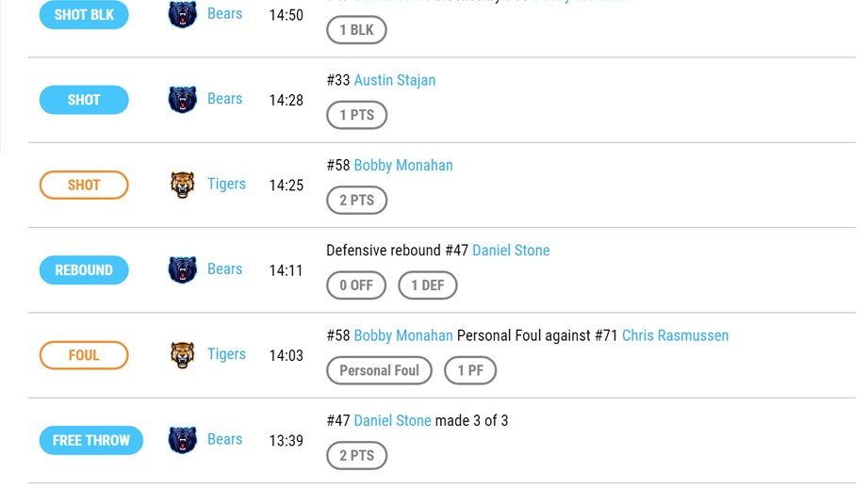Click the Bears logo in the 14:11 row
The image size is (868, 488).
[182, 270]
